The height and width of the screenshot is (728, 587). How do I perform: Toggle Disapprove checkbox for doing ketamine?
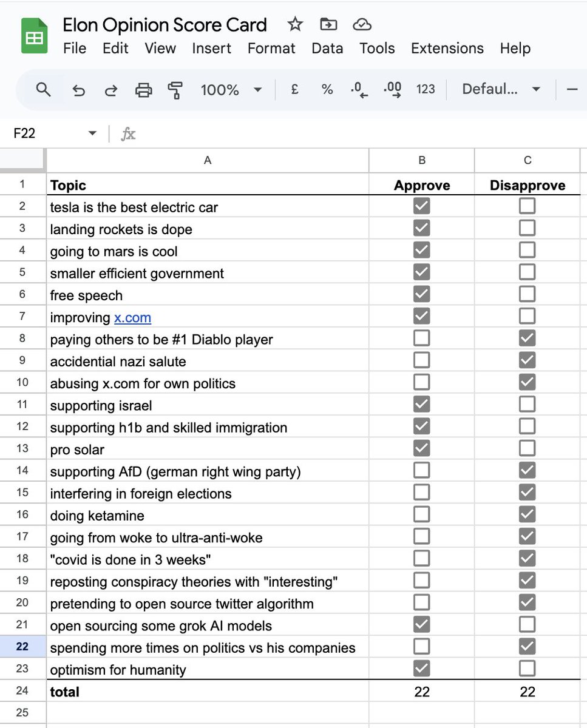click(528, 514)
